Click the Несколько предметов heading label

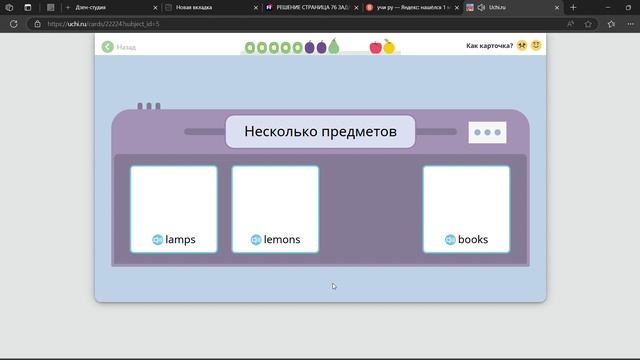tap(320, 131)
